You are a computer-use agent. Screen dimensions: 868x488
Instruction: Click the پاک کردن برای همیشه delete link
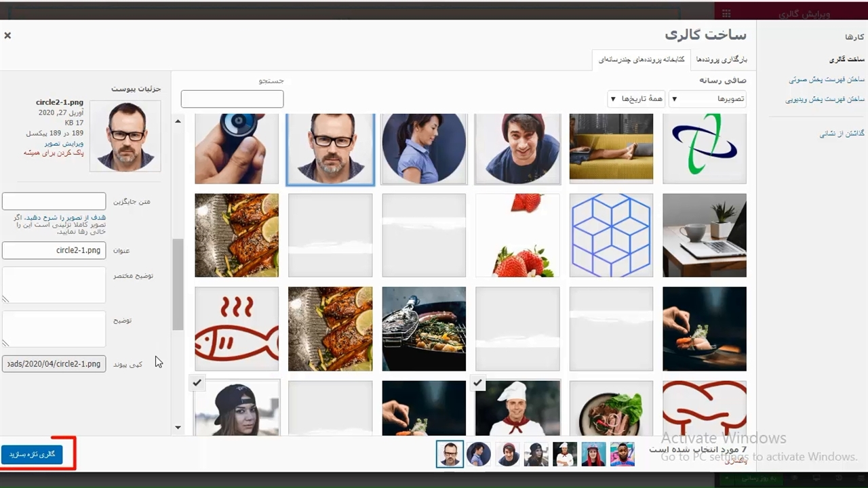[54, 153]
